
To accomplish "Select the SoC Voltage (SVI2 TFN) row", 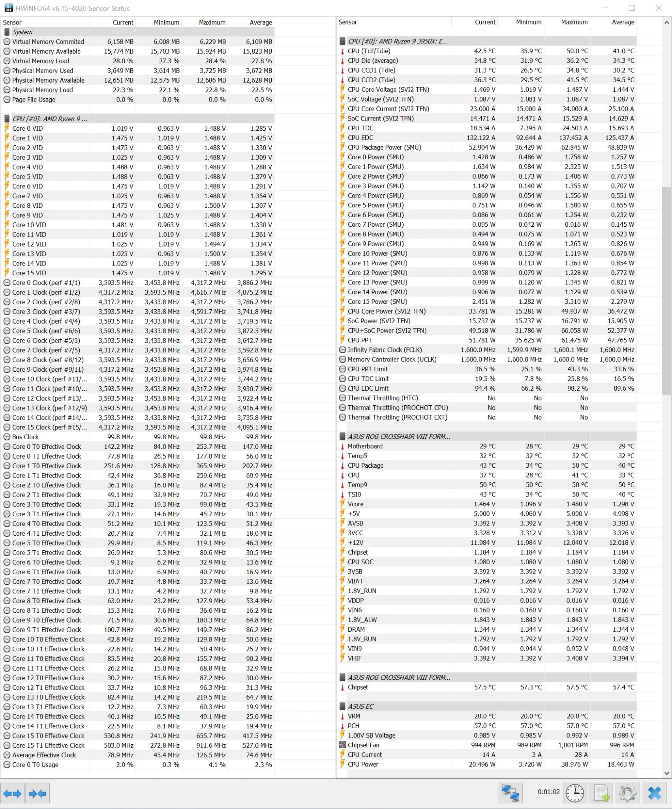I will pos(487,99).
